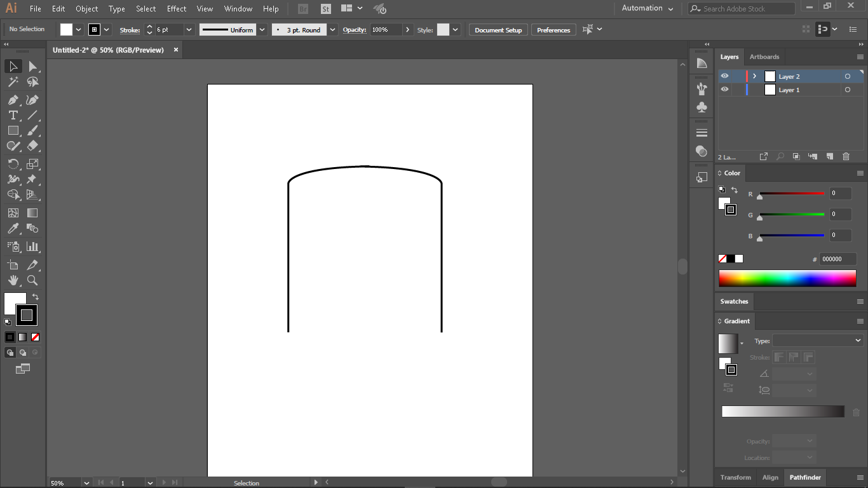This screenshot has width=868, height=488.
Task: Enable Draw Behind mode
Action: coord(23,352)
